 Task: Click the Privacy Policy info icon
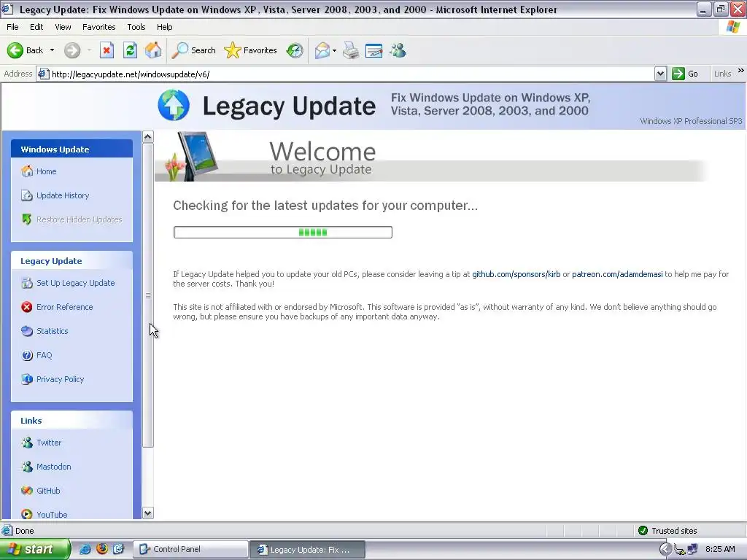pyautogui.click(x=27, y=379)
